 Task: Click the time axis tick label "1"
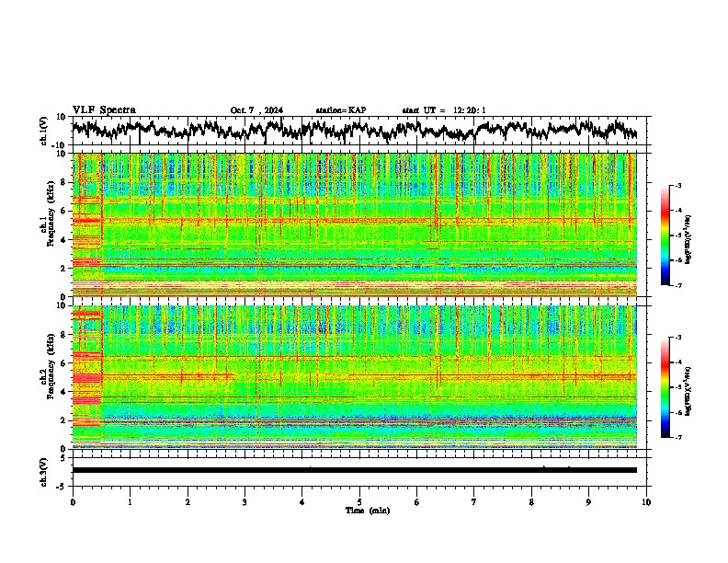[130, 502]
